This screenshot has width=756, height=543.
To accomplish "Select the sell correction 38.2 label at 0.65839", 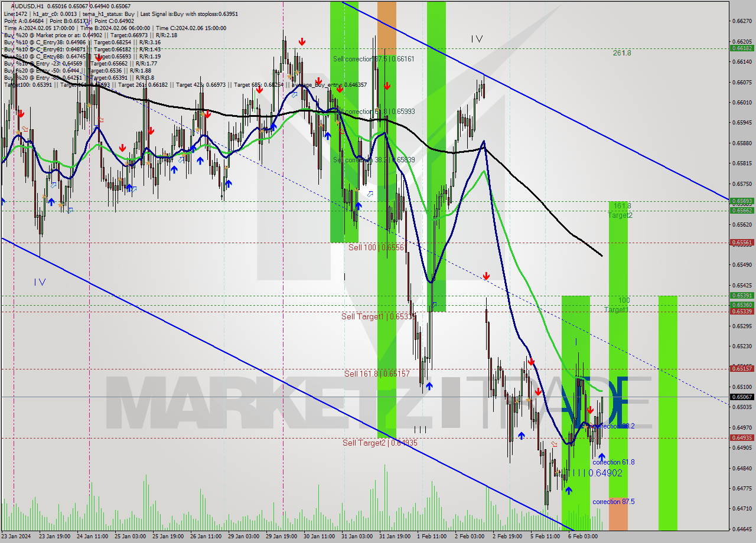I will pyautogui.click(x=374, y=160).
